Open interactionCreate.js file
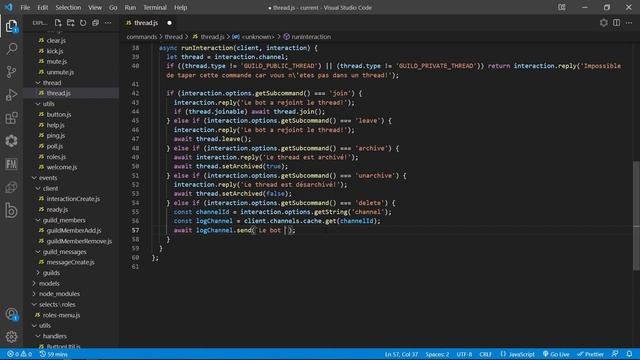 [73, 199]
